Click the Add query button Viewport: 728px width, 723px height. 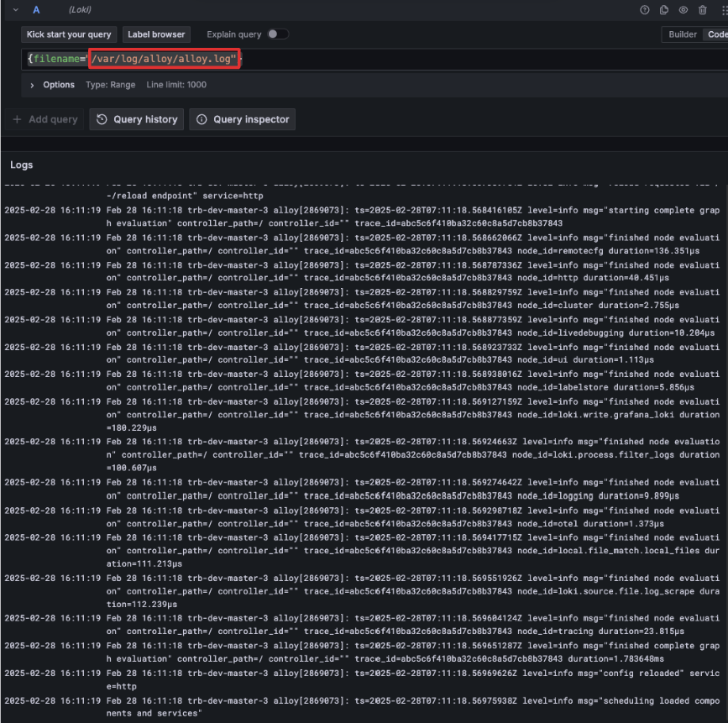(x=45, y=119)
